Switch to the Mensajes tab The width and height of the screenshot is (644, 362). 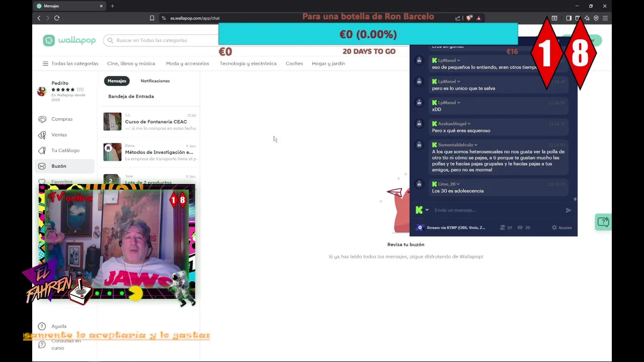click(117, 81)
